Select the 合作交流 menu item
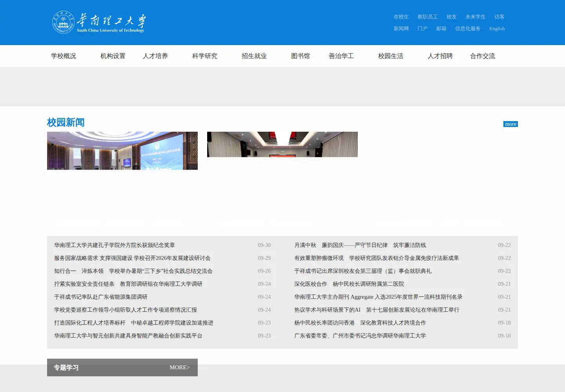565x392 pixels. pos(483,56)
